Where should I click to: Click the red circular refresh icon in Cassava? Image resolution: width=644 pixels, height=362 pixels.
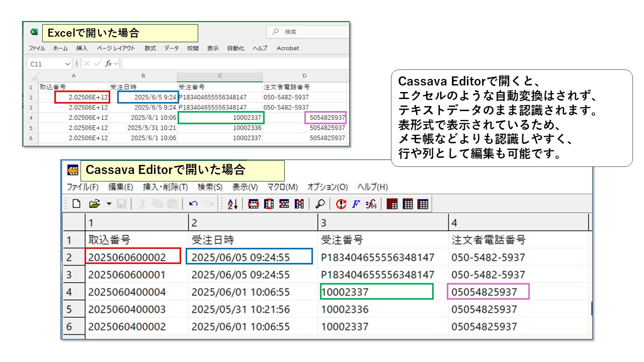coord(341,204)
